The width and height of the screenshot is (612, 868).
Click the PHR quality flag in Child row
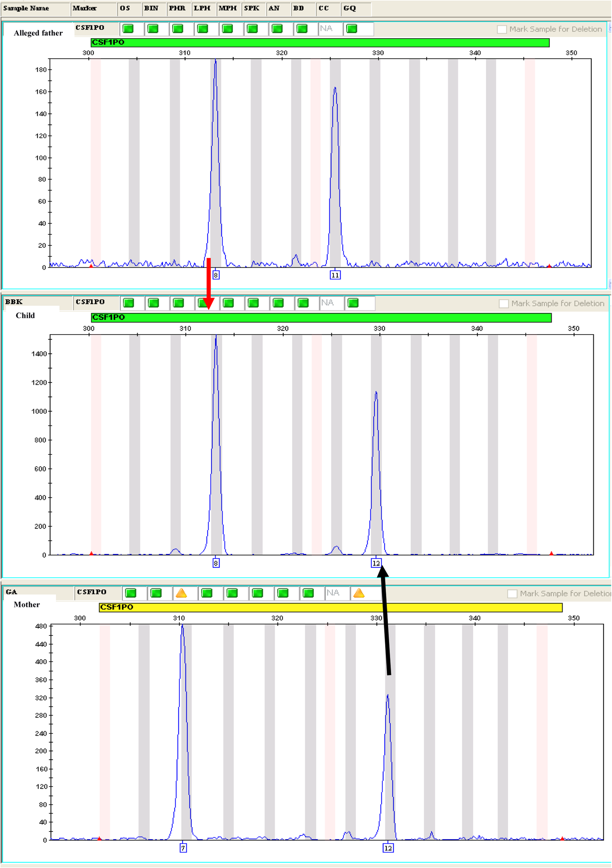(178, 303)
